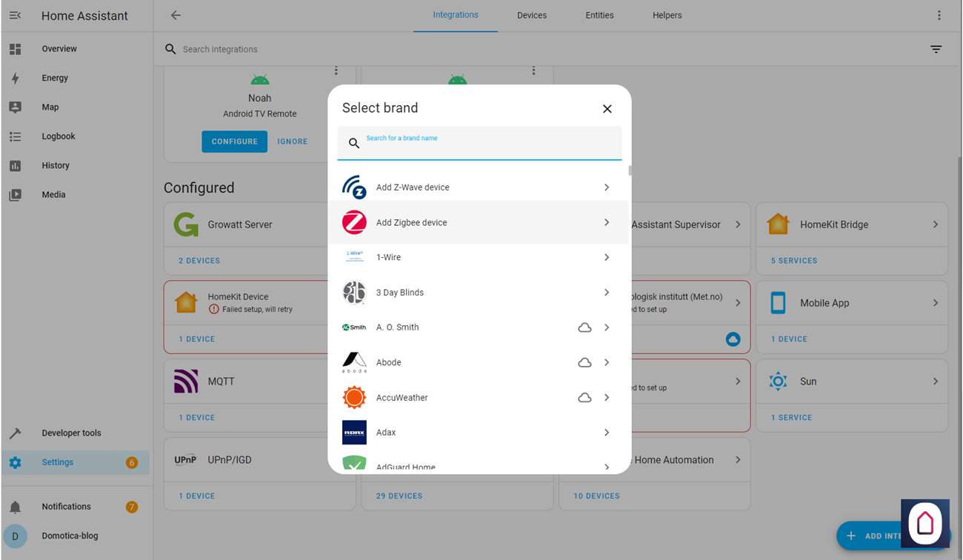Open the Logbook menu item
This screenshot has width=963, height=560.
[77, 136]
